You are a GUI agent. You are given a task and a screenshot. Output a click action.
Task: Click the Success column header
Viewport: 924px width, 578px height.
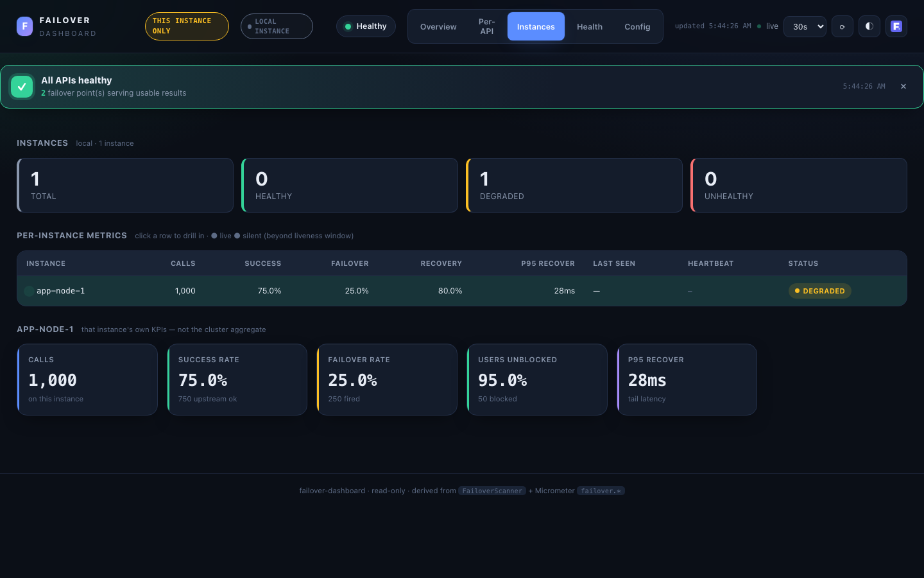(x=262, y=263)
